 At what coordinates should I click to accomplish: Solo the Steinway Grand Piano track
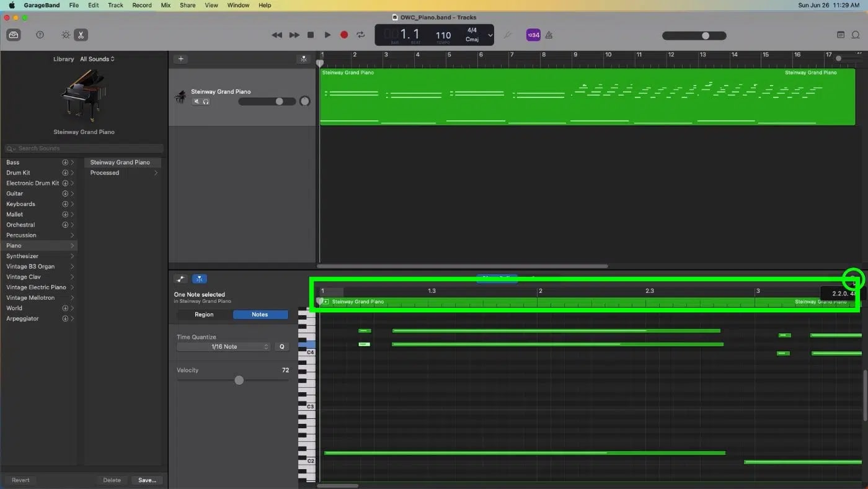coord(205,101)
